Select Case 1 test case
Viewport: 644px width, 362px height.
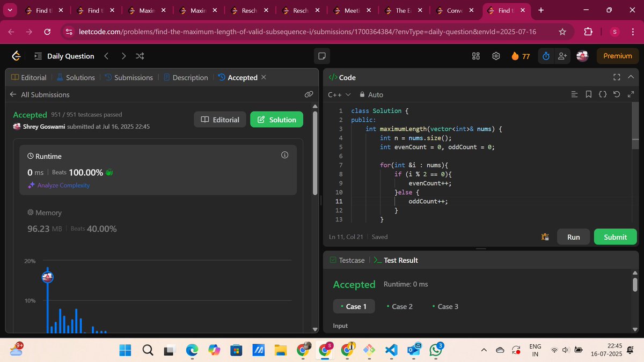coord(354,306)
